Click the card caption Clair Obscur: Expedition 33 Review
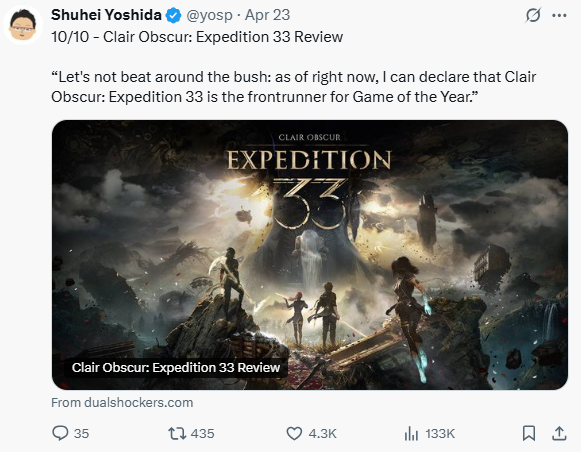The width and height of the screenshot is (581, 452). click(176, 368)
